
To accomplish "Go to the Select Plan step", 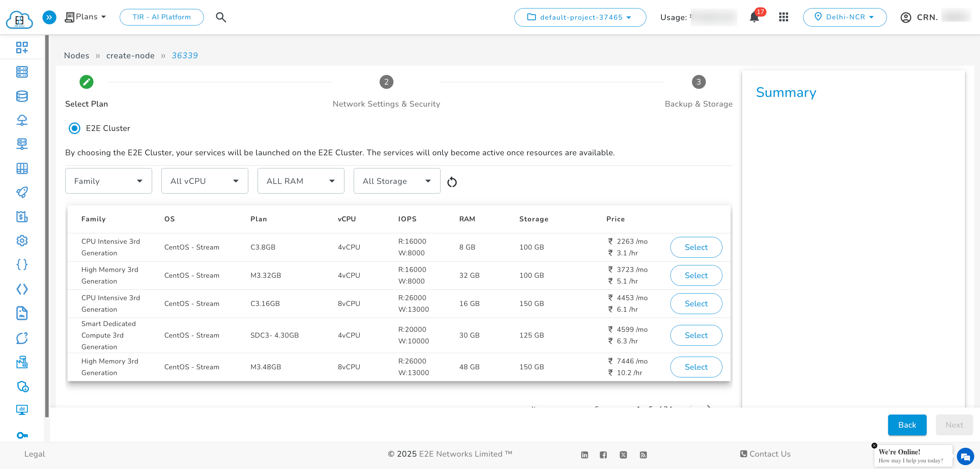I will coord(86,92).
